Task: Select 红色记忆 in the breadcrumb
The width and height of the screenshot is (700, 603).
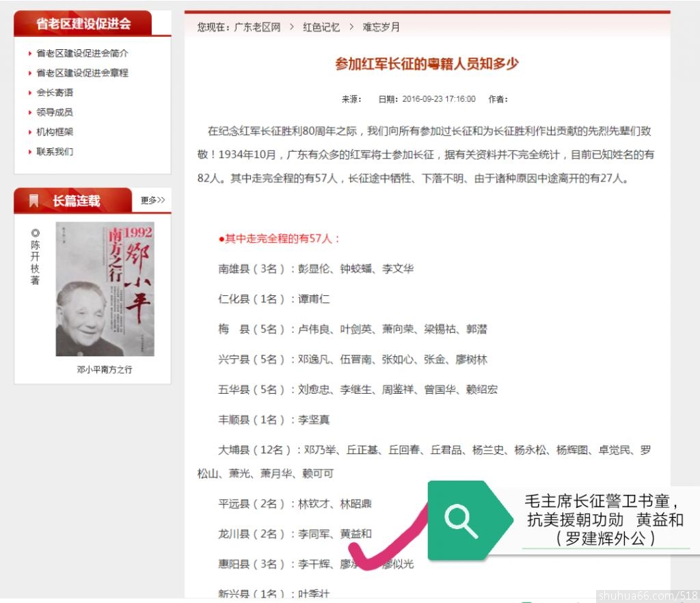Action: click(x=321, y=27)
